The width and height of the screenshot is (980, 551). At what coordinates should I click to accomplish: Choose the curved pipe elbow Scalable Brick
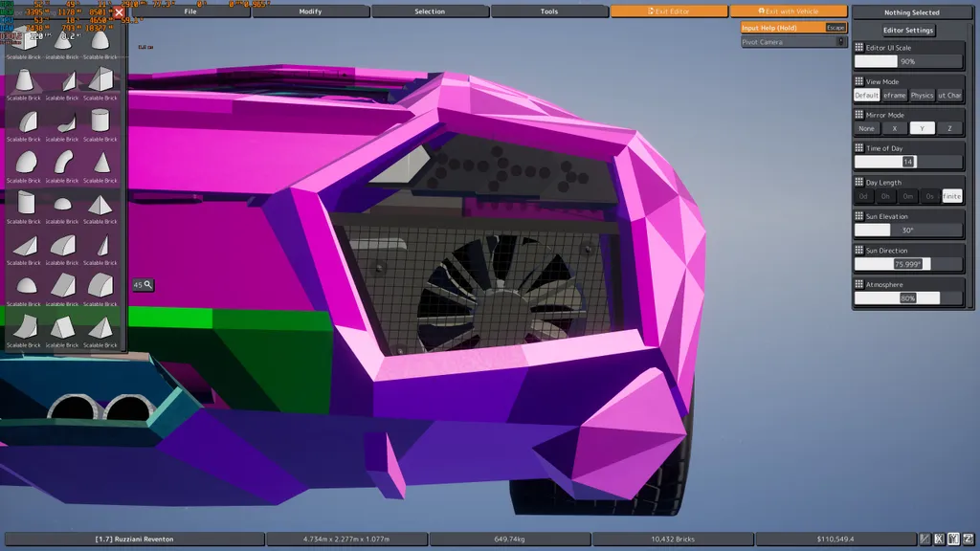point(62,163)
